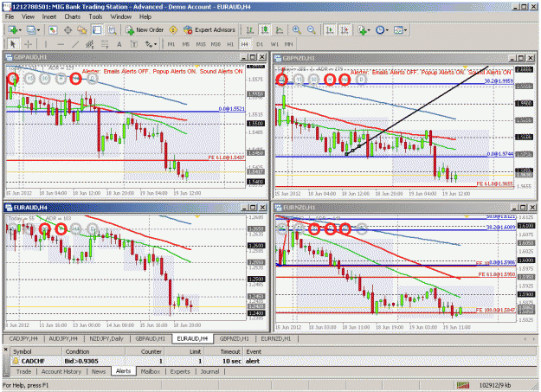Screen dimensions: 541x392
Task: Open the File menu
Action: (x=10, y=16)
